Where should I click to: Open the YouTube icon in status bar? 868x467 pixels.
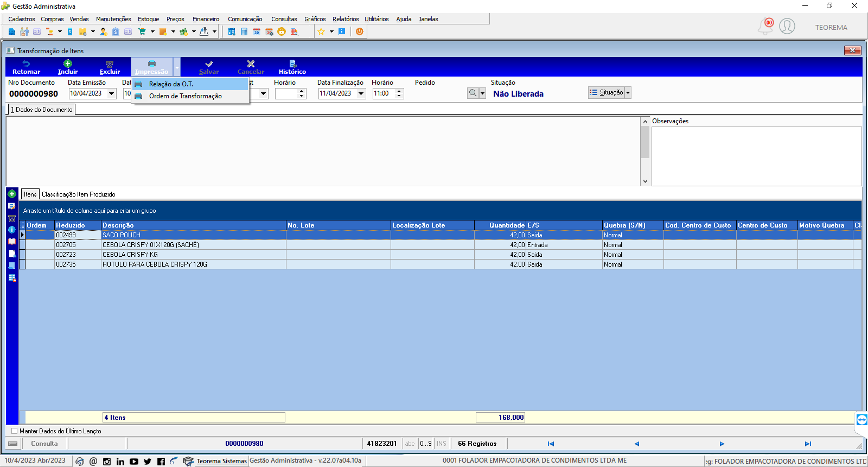[134, 461]
